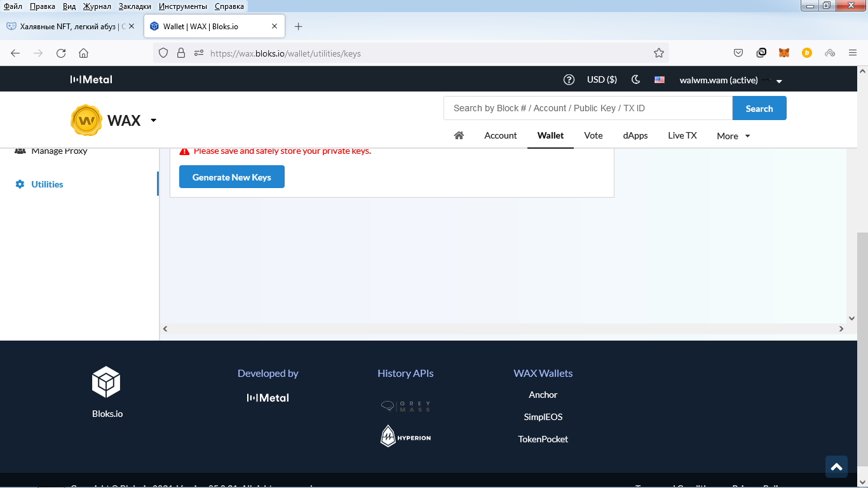The height and width of the screenshot is (488, 868).
Task: Click Generate New Keys button
Action: (x=232, y=177)
